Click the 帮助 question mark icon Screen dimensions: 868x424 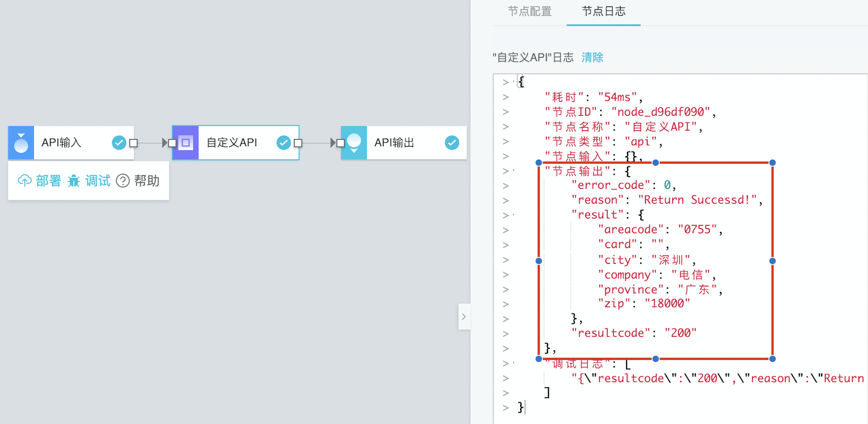pos(123,180)
